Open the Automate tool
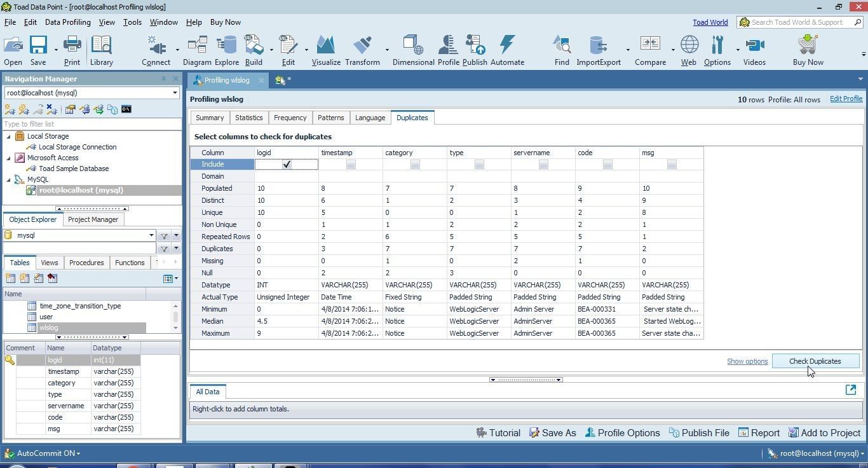The width and height of the screenshot is (868, 468). click(507, 51)
